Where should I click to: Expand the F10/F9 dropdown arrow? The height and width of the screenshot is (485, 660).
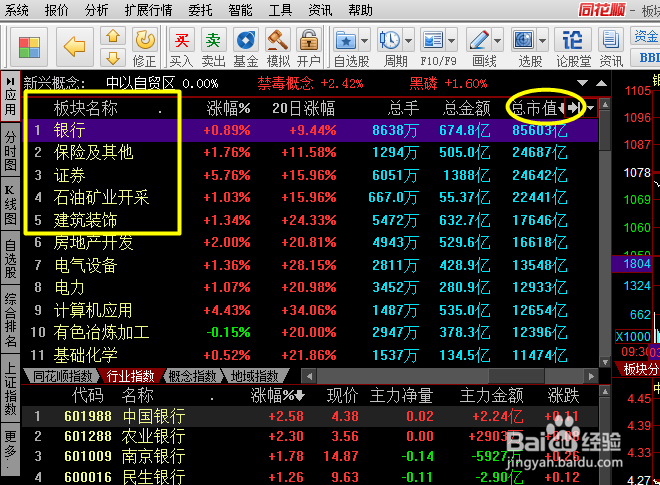pos(452,41)
